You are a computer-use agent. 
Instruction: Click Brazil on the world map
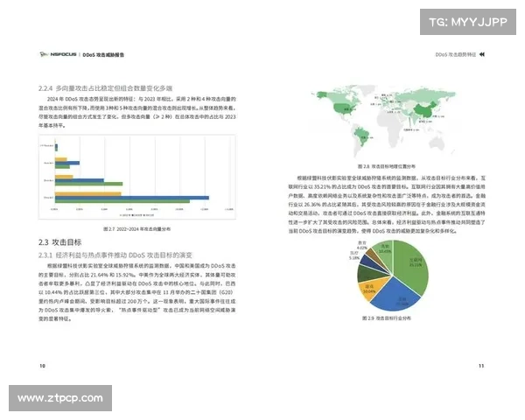click(362, 135)
